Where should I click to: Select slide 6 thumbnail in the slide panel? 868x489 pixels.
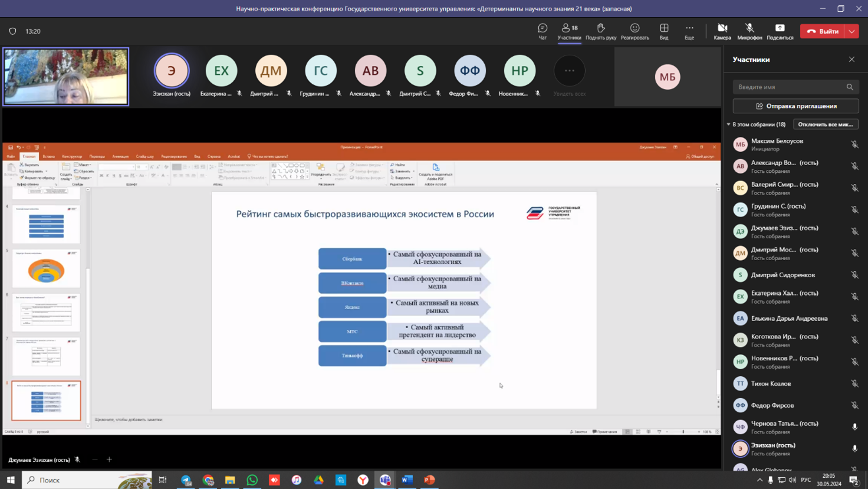point(46,313)
